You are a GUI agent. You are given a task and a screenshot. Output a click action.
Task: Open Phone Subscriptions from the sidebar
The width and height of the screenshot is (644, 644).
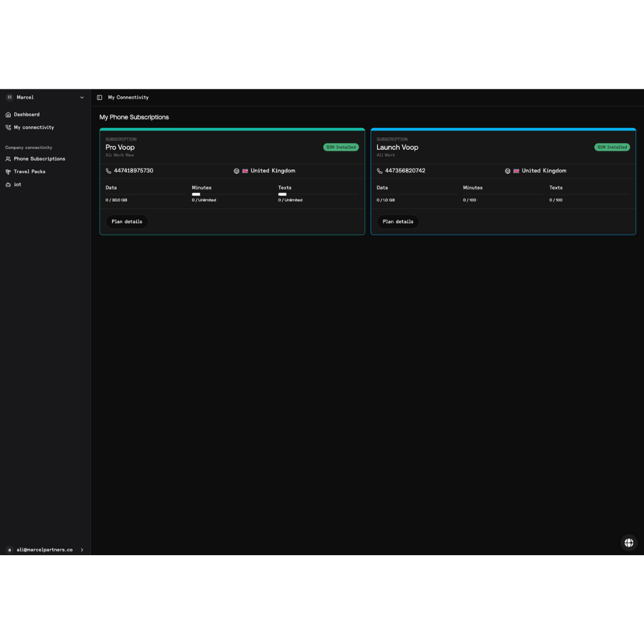39,159
